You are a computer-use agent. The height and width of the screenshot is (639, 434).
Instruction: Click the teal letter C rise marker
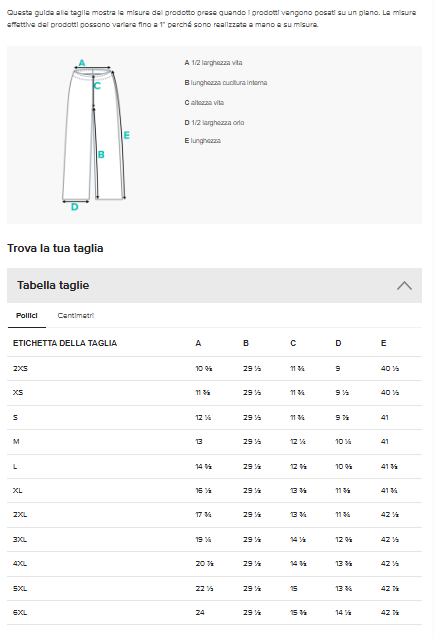97,86
